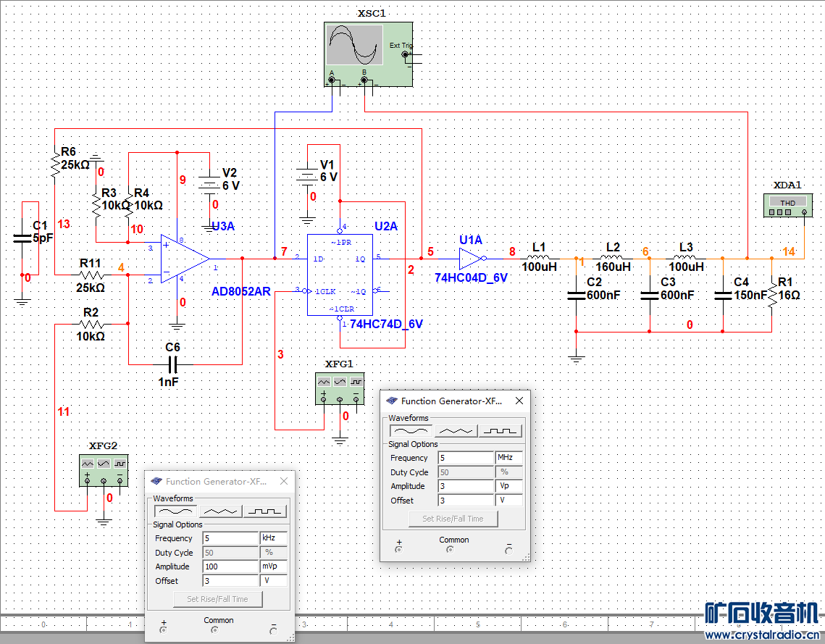The height and width of the screenshot is (644, 825).
Task: Open the kHz frequency unit selector
Action: point(274,538)
